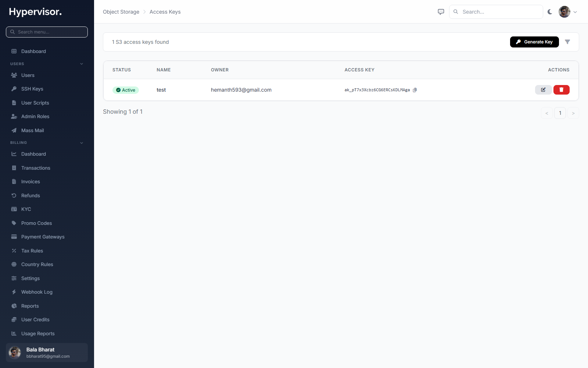Click the ACTIONS column header

pos(559,70)
